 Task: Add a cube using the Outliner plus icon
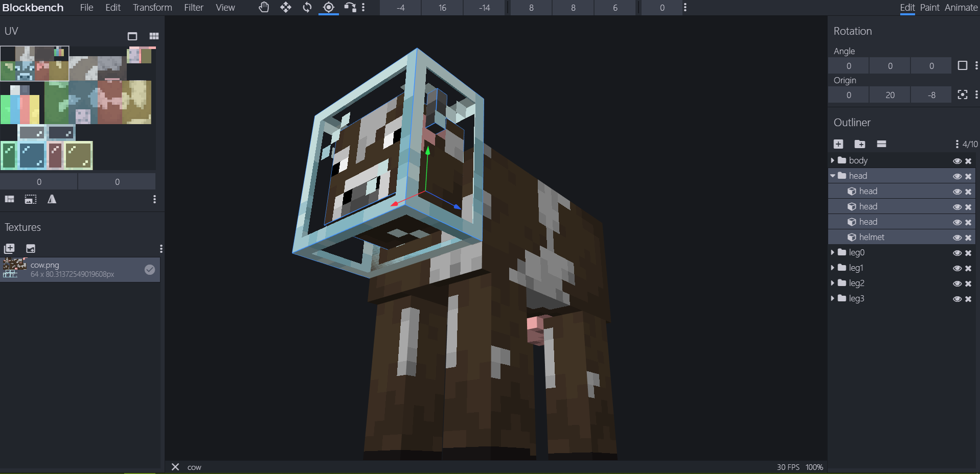[838, 144]
